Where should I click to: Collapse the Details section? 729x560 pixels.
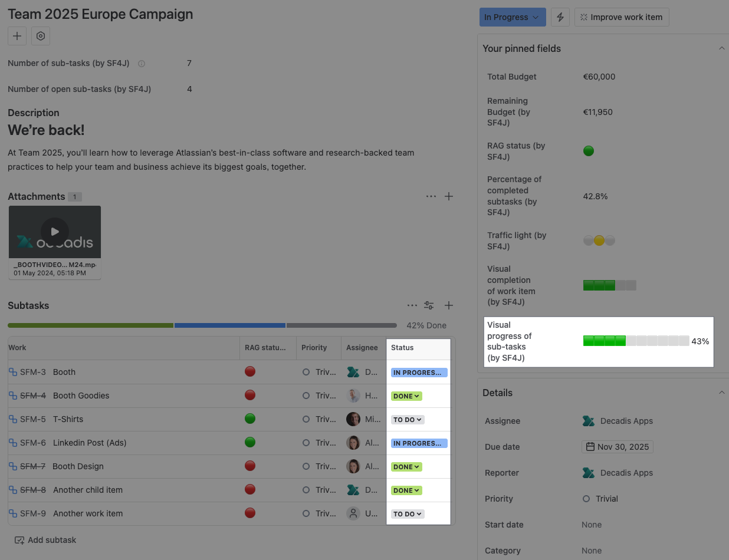click(721, 393)
